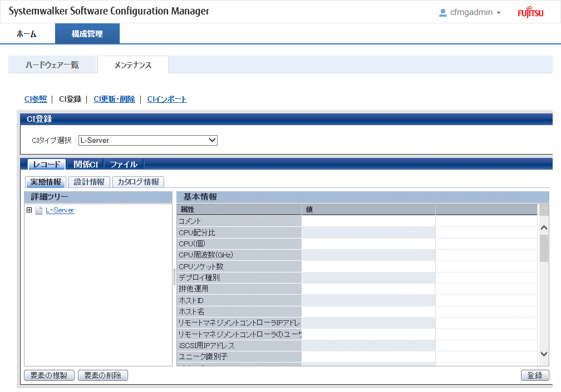The image size is (561, 392).
Task: Click the iSCSI用IPアドレス attribute label
Action: 239,345
